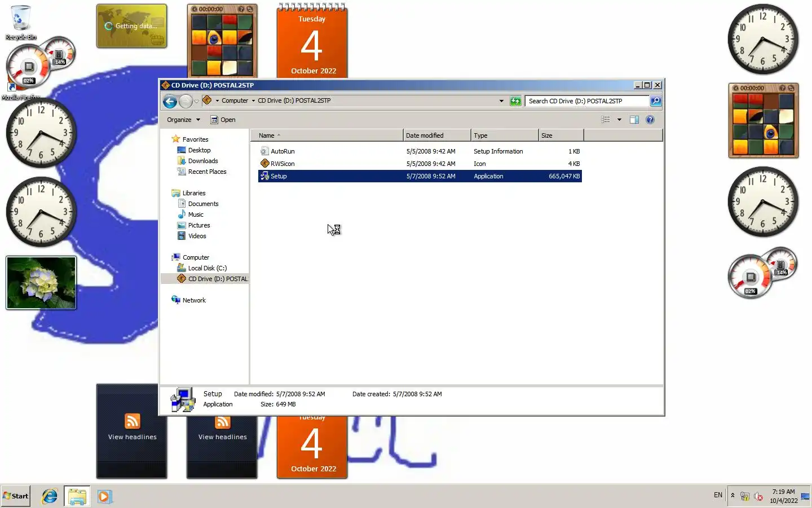Sort by the Date modified column header
812x508 pixels.
[x=437, y=135]
